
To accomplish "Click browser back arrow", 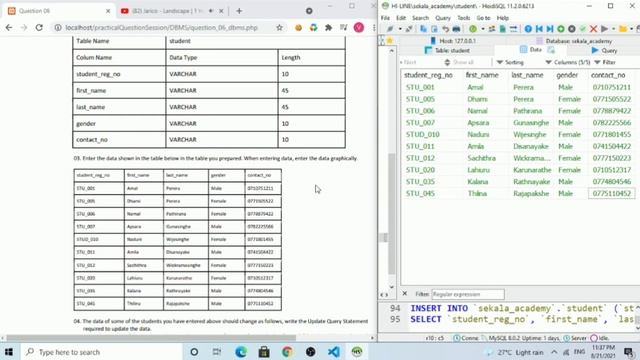I will [9, 27].
